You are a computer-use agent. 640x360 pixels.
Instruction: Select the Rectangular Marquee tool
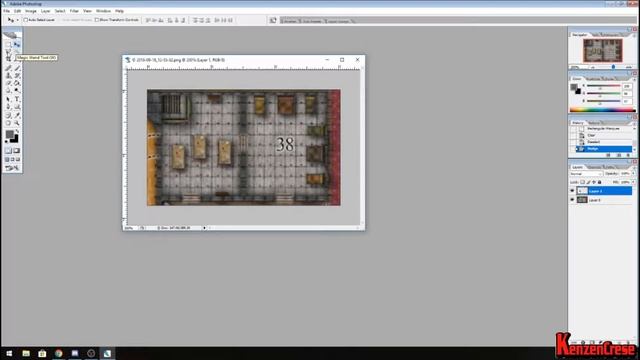tap(8, 44)
